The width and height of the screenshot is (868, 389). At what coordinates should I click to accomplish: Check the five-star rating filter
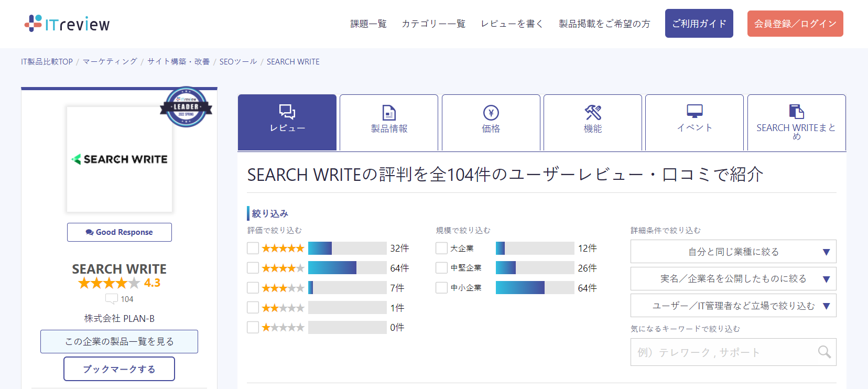[x=253, y=248]
